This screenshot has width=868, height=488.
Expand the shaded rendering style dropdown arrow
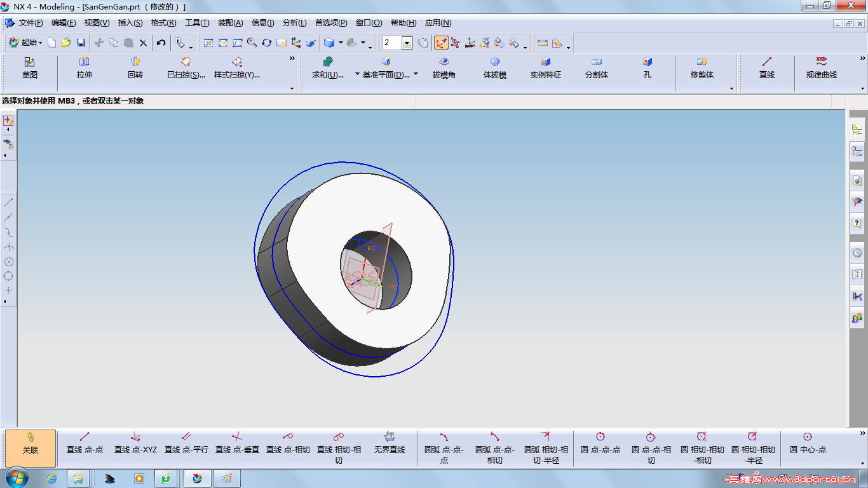coord(341,43)
